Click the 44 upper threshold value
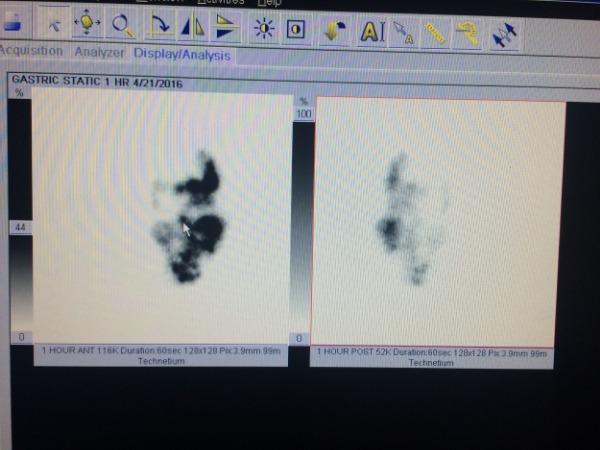600x450 pixels. [20, 227]
